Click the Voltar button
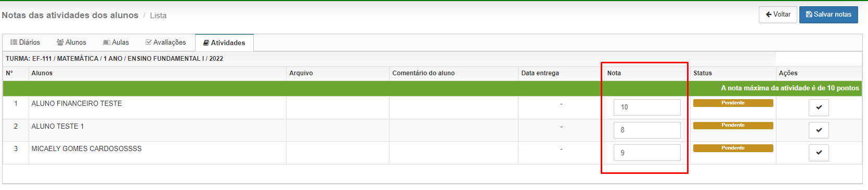The width and height of the screenshot is (868, 190). click(778, 15)
